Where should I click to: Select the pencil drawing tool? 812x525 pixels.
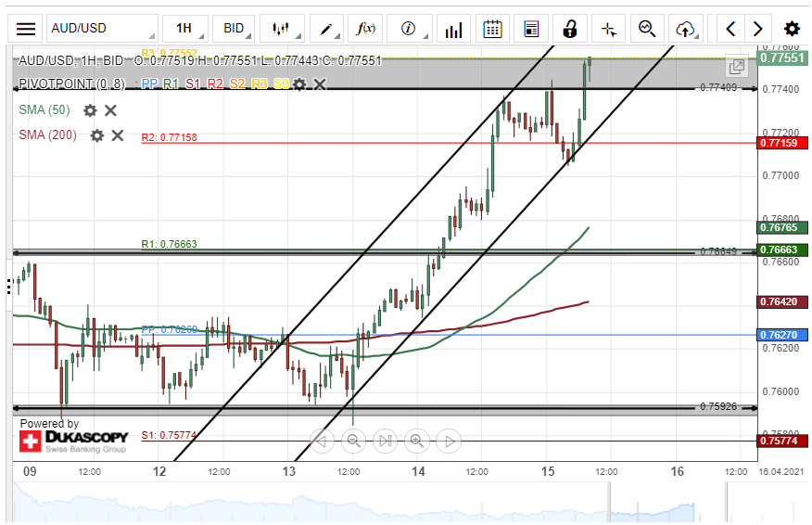(326, 29)
